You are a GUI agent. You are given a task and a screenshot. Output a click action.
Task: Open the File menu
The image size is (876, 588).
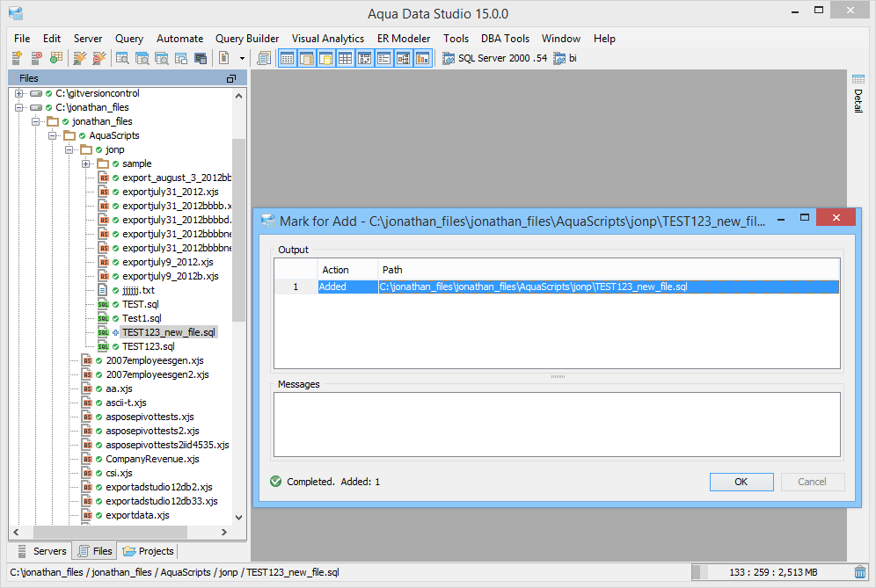pyautogui.click(x=22, y=39)
